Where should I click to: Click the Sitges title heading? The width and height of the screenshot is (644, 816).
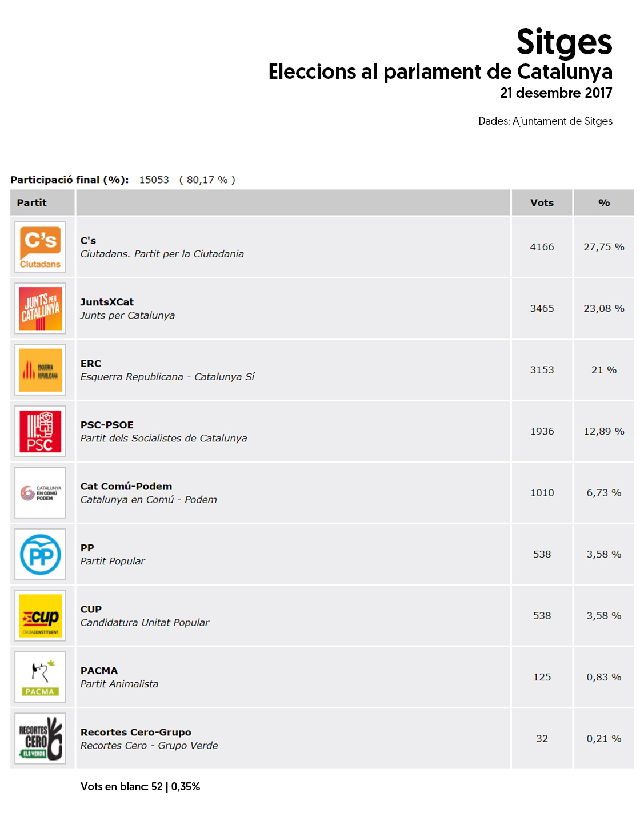[x=564, y=42]
